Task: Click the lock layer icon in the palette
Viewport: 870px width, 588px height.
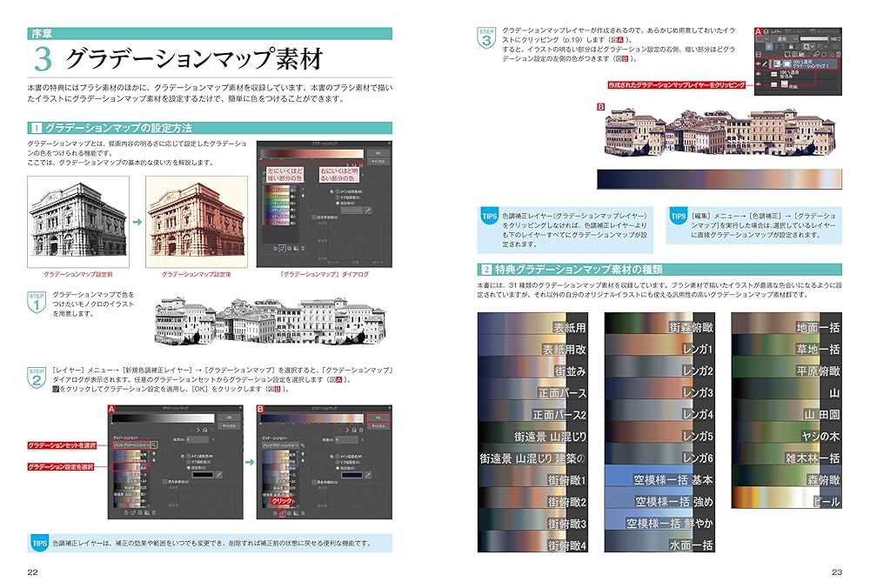Action: coord(791,46)
